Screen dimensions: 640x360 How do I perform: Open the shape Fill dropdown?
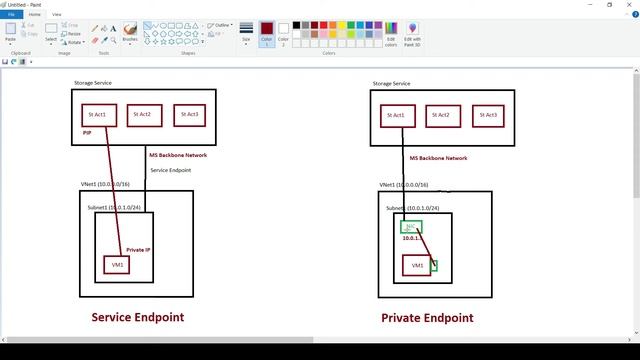(216, 34)
